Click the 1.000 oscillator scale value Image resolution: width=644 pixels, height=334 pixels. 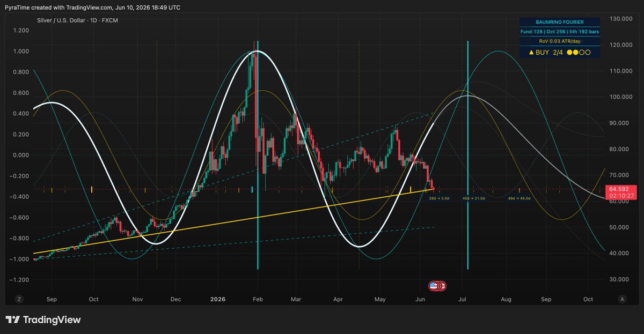pyautogui.click(x=22, y=51)
